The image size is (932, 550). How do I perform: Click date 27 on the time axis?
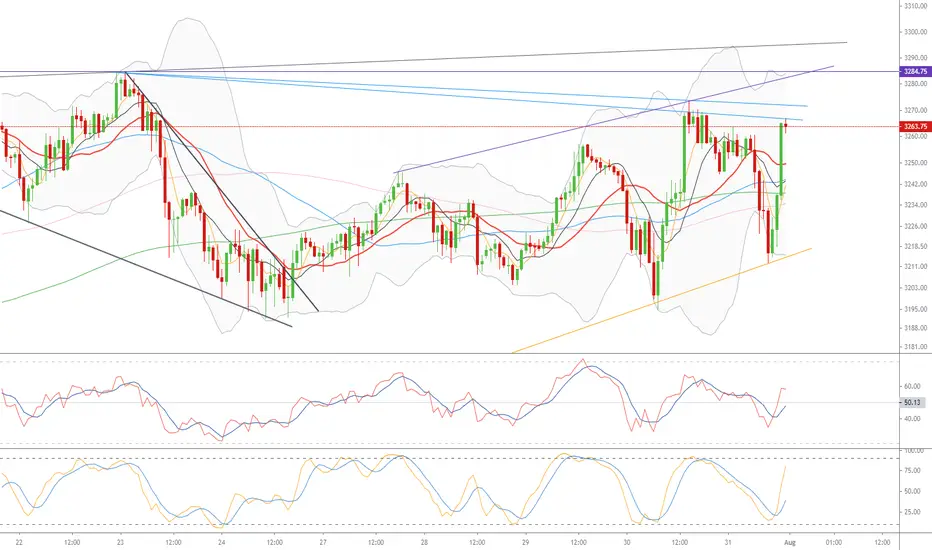click(x=323, y=542)
